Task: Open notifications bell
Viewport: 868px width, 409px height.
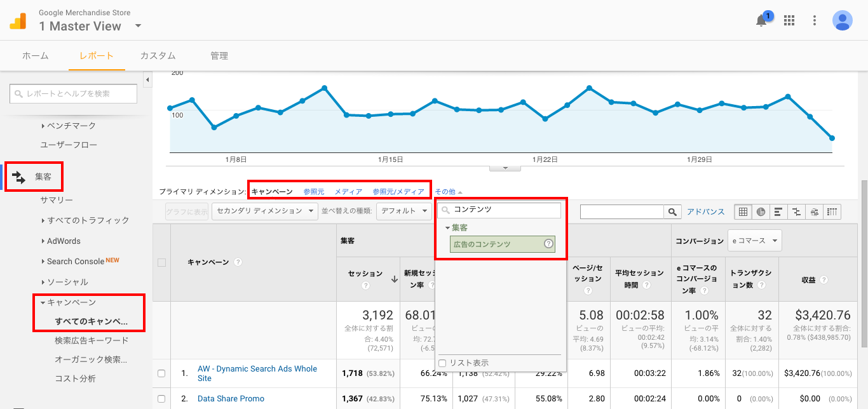Action: (x=761, y=20)
